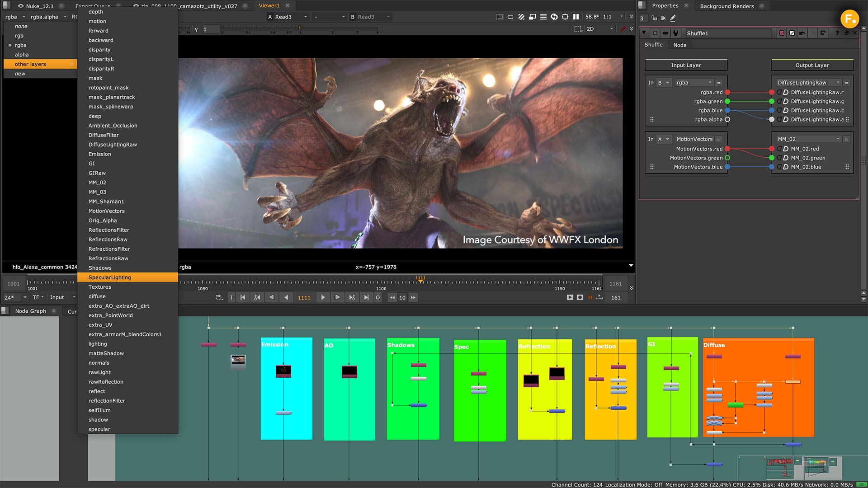Screen dimensions: 868x488
Task: Open the Node Graph panel
Action: [31, 310]
